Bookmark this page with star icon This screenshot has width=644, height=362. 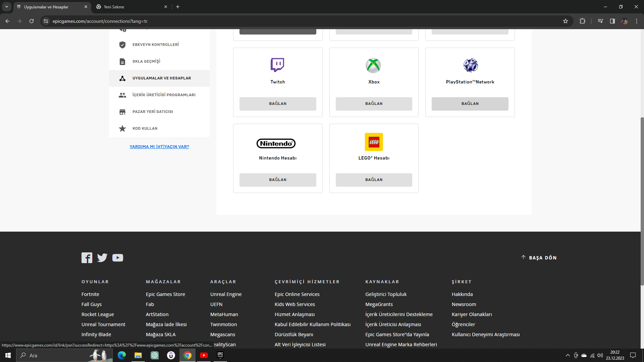(x=566, y=21)
